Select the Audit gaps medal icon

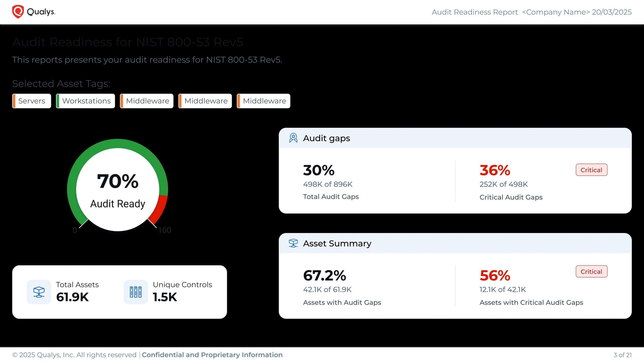pyautogui.click(x=293, y=138)
